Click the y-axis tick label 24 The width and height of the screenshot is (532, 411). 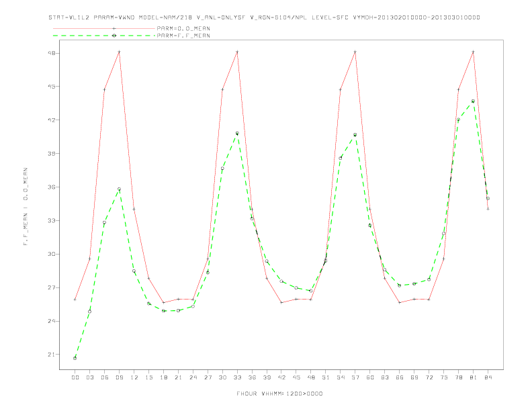coord(51,321)
